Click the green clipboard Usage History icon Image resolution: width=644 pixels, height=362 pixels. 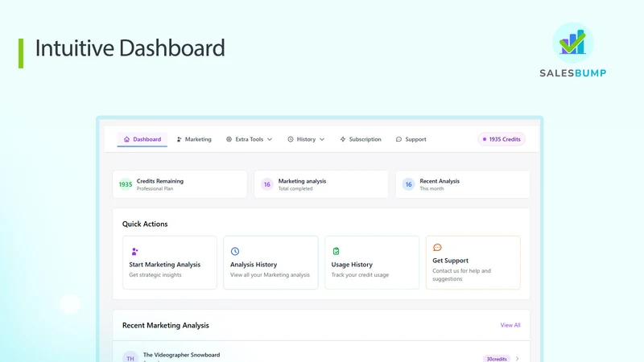[336, 251]
